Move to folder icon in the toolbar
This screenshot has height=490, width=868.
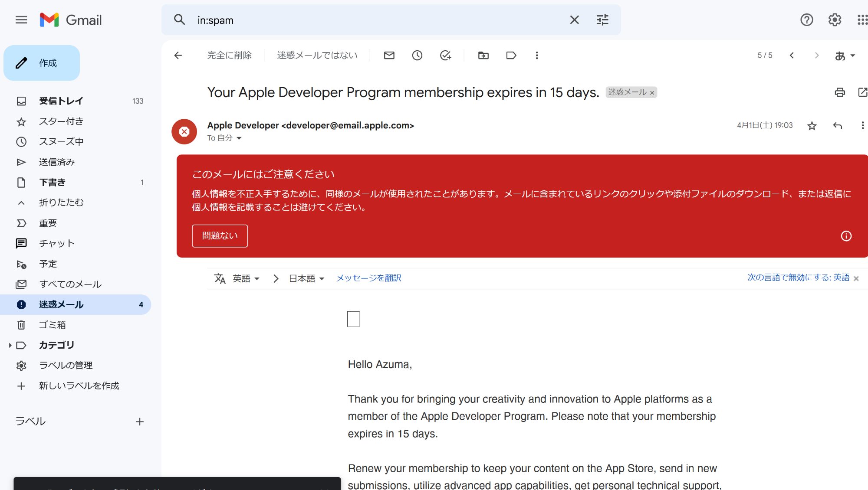(483, 56)
